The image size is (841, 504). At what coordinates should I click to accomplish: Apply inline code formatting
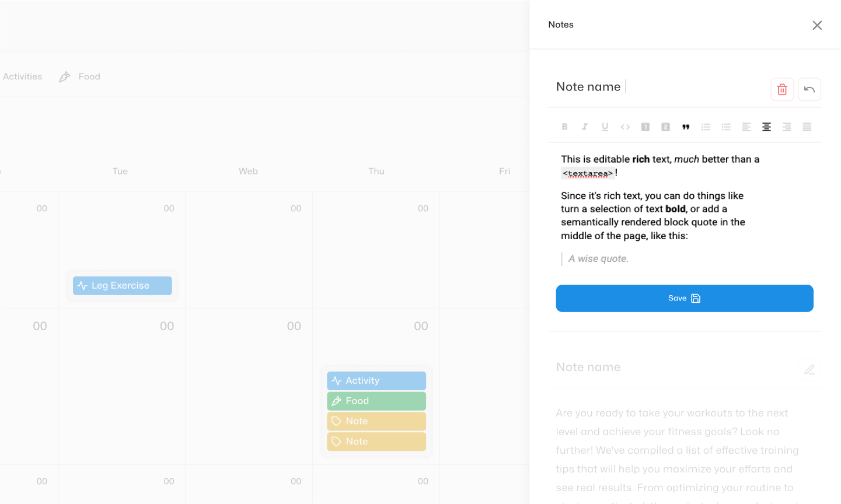(625, 127)
